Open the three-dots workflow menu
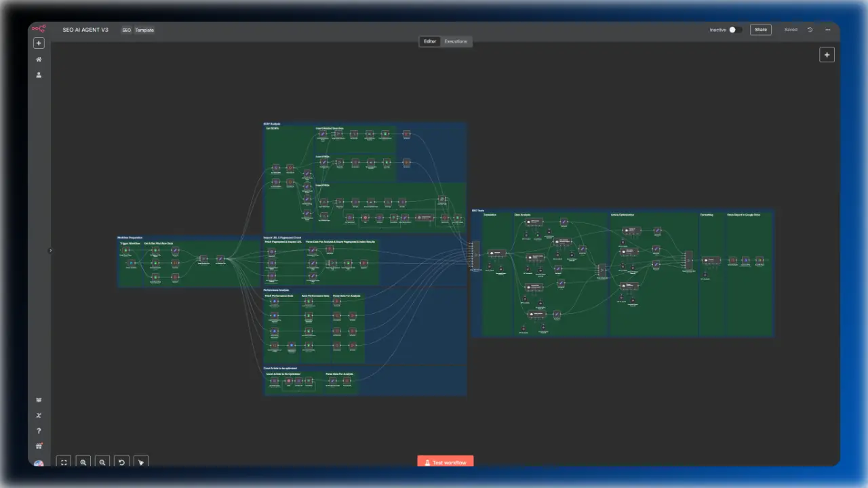This screenshot has width=868, height=488. pos(827,30)
